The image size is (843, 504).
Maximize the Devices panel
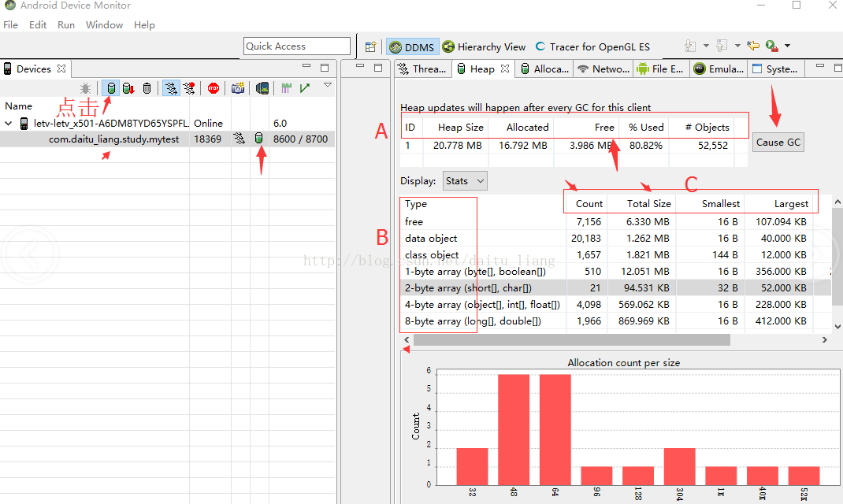325,68
